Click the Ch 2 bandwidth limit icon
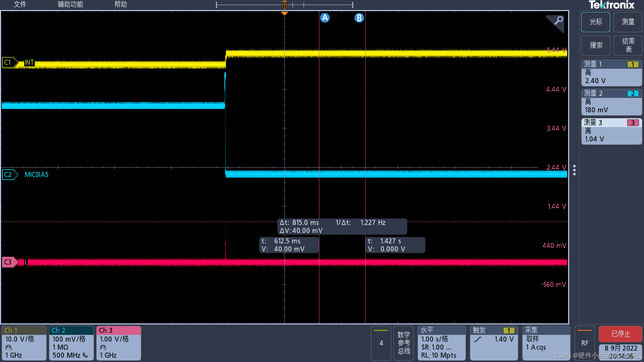Viewport: 644px width, 362px height. pyautogui.click(x=85, y=355)
